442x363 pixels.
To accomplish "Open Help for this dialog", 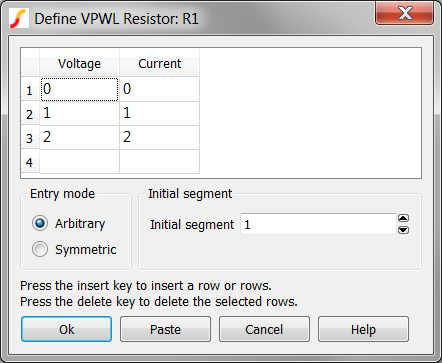I will (x=363, y=329).
